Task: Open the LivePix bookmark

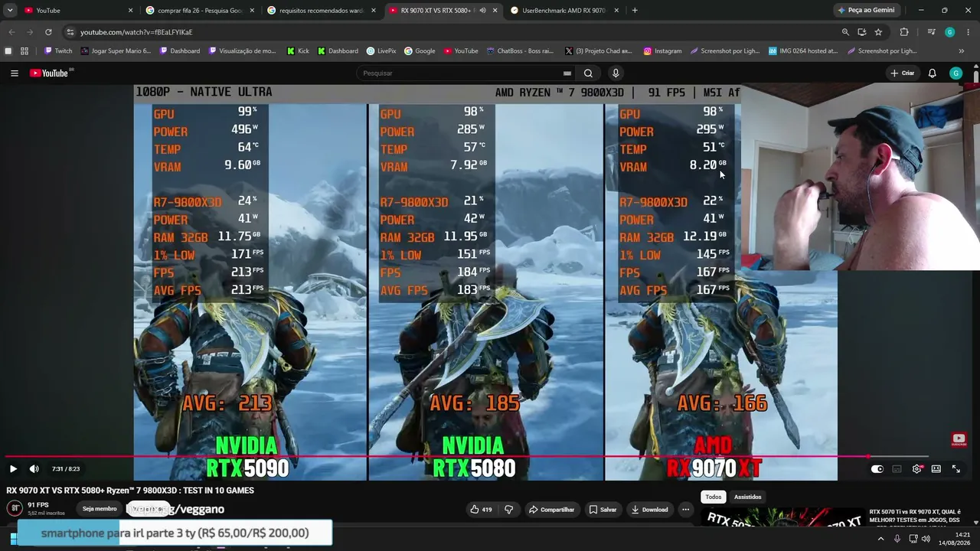Action: tap(381, 51)
